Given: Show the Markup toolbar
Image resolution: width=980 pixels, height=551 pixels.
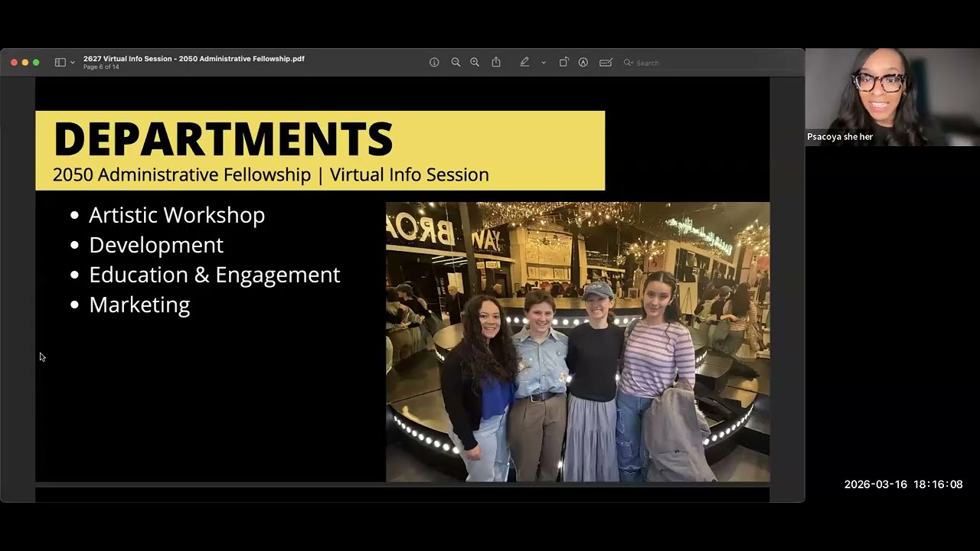Looking at the screenshot, I should [x=583, y=63].
